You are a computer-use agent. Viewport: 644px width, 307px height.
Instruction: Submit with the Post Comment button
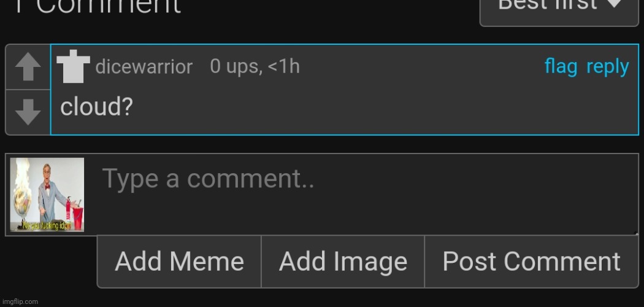click(x=532, y=262)
